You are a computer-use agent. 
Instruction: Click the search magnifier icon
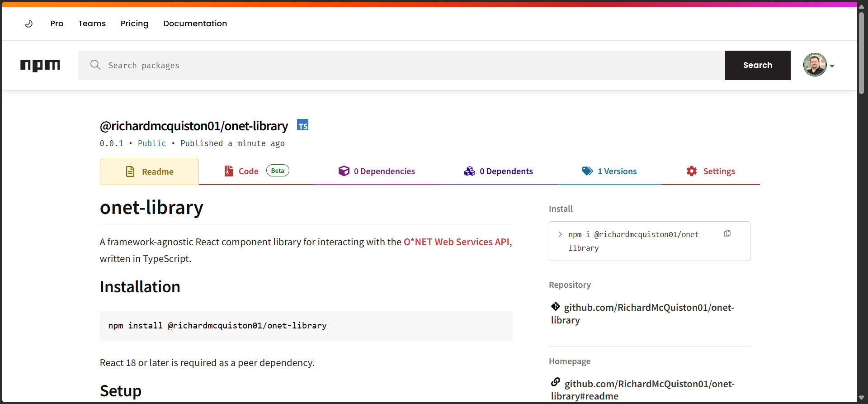95,65
